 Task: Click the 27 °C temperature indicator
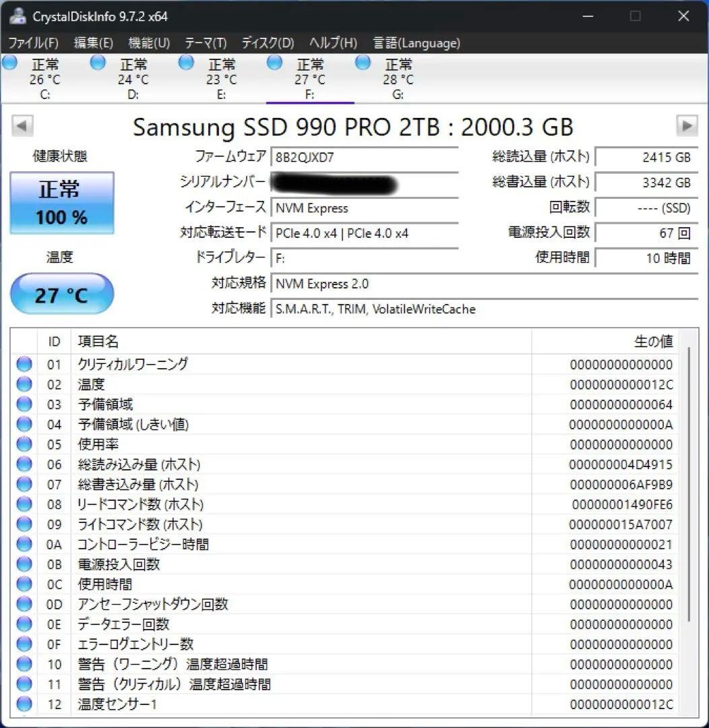61,294
